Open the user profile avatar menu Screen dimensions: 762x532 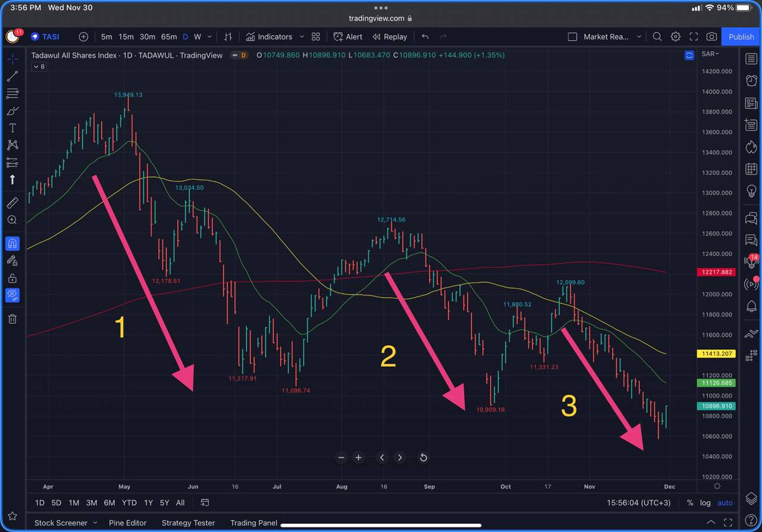click(x=12, y=37)
